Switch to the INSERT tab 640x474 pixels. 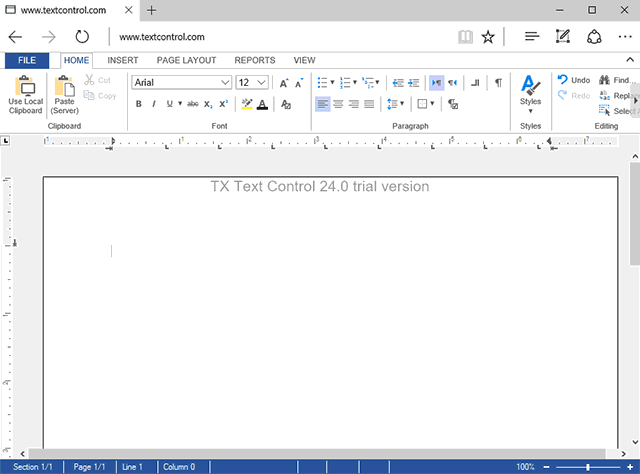click(123, 60)
